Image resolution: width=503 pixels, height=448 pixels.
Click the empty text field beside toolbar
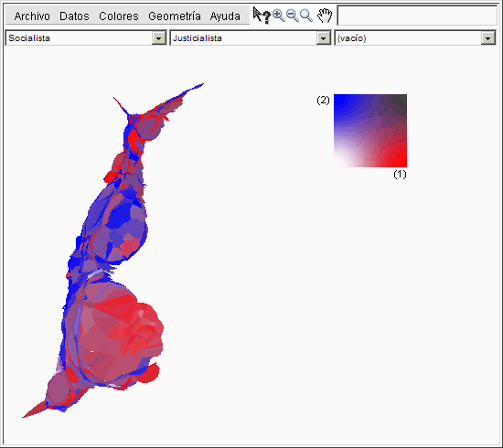[x=417, y=16]
